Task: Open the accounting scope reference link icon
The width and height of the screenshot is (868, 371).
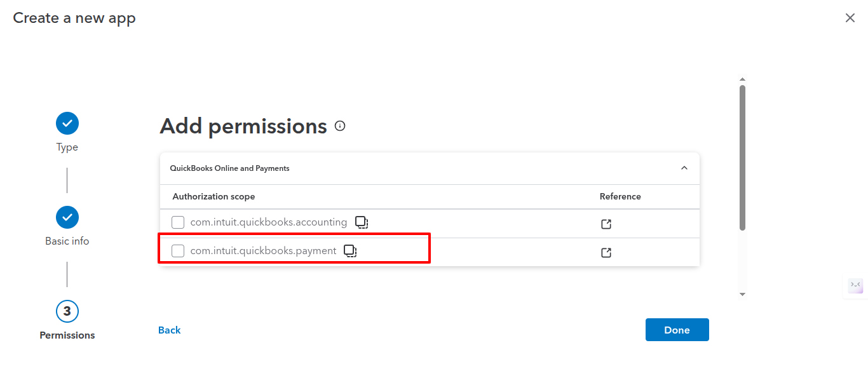Action: 606,224
